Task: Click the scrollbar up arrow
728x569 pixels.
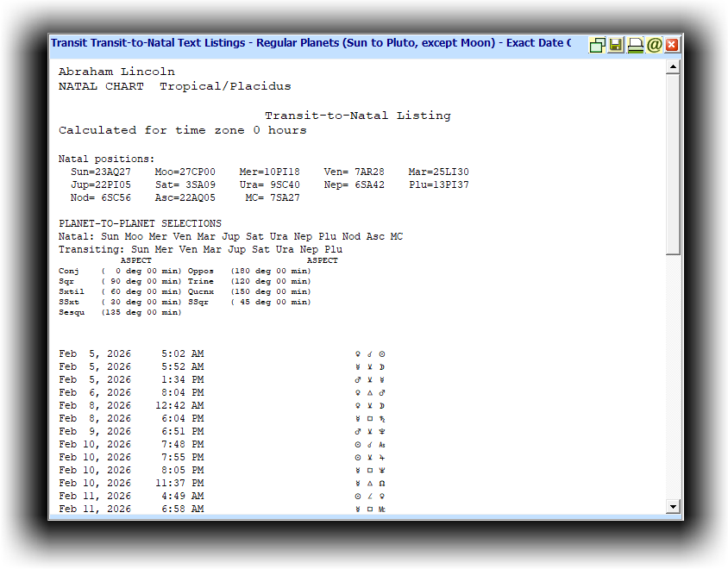Action: [674, 67]
